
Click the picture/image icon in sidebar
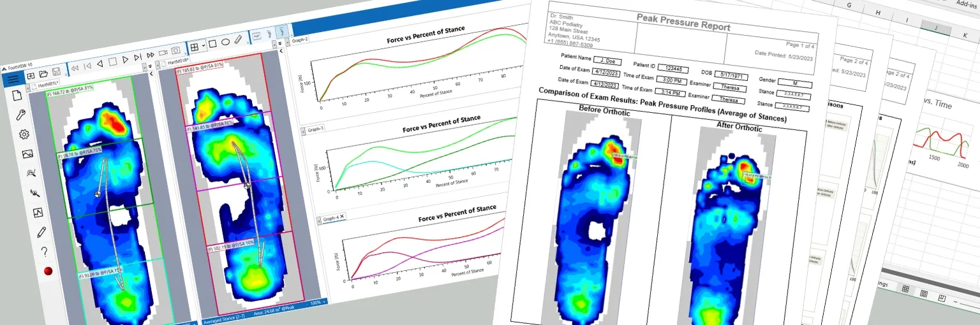[27, 154]
